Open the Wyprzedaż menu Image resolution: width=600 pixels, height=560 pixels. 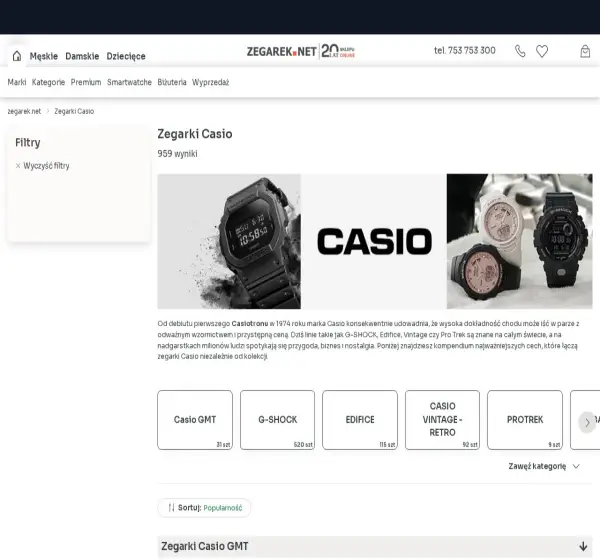(210, 82)
